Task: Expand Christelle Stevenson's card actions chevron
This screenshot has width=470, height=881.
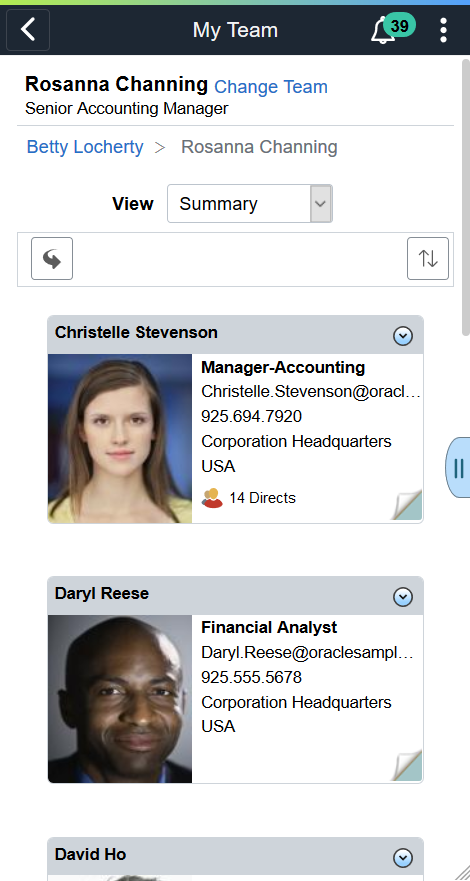Action: [x=403, y=336]
